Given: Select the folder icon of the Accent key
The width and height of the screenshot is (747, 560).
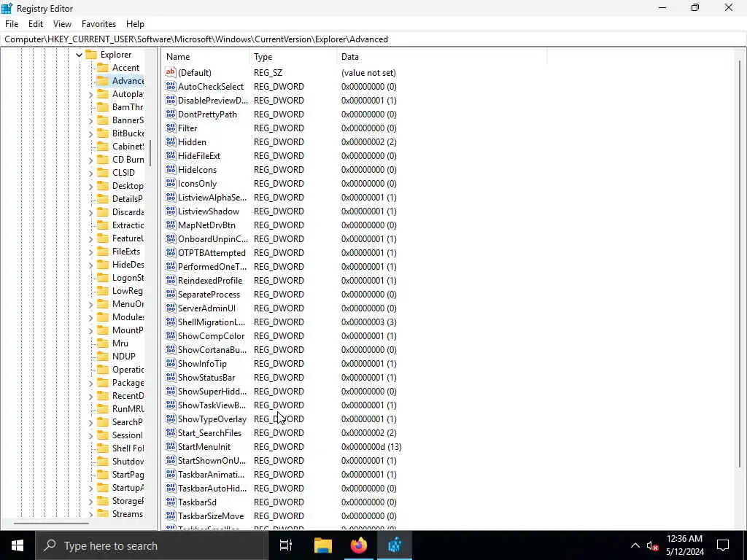Looking at the screenshot, I should (103, 68).
